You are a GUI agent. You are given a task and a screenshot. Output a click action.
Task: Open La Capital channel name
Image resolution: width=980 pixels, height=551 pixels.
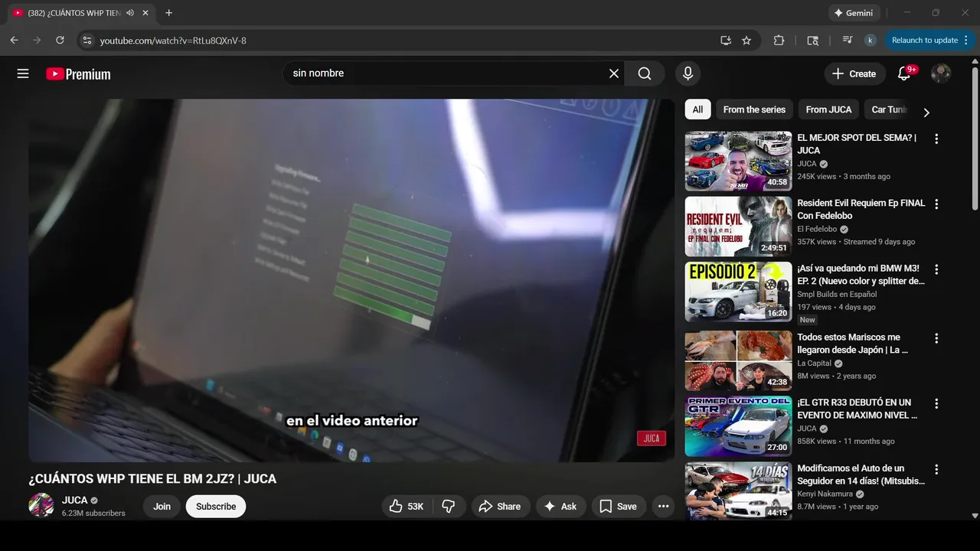click(x=814, y=364)
